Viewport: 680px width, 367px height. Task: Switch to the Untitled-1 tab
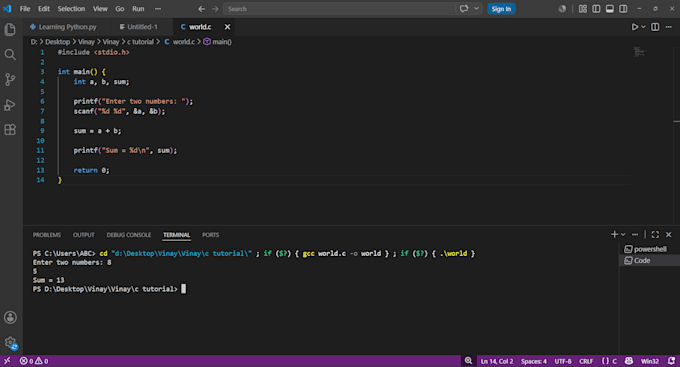pos(142,27)
